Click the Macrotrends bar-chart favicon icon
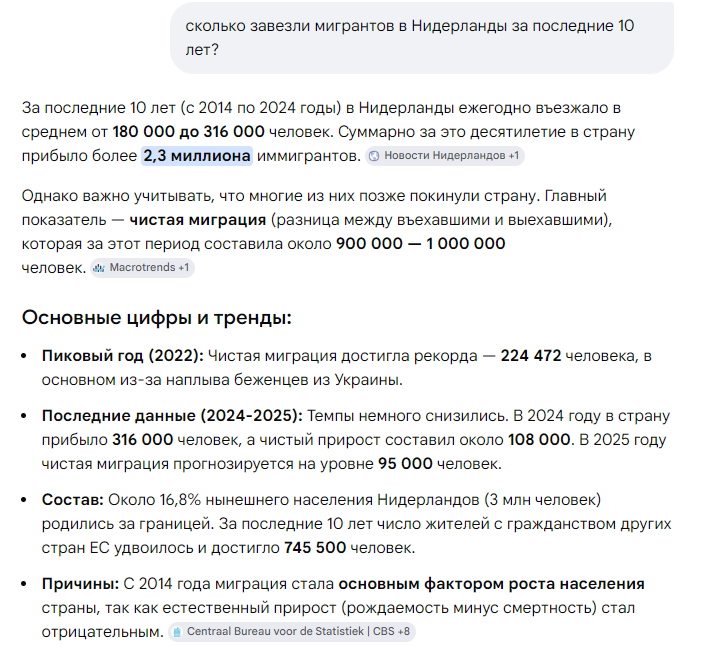709x656 pixels. click(99, 268)
